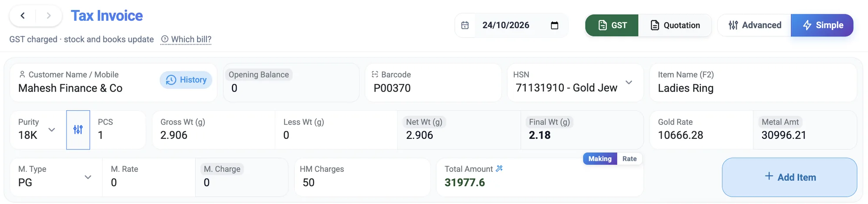Switch to Quotation mode
868x204 pixels.
[675, 25]
